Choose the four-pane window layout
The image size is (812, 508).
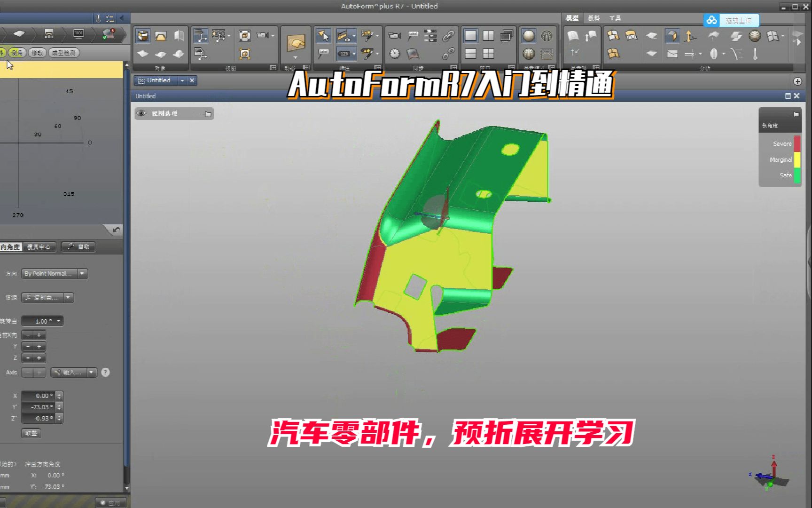488,54
